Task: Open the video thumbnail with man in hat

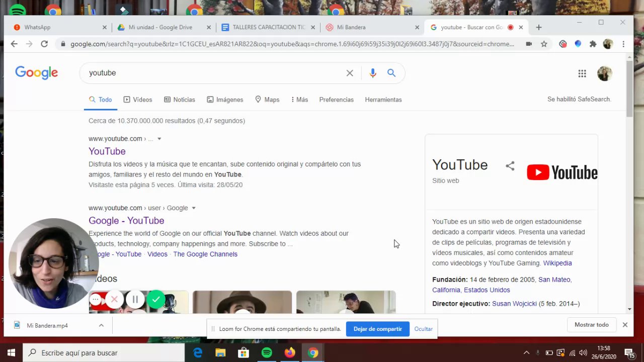Action: coord(242,302)
